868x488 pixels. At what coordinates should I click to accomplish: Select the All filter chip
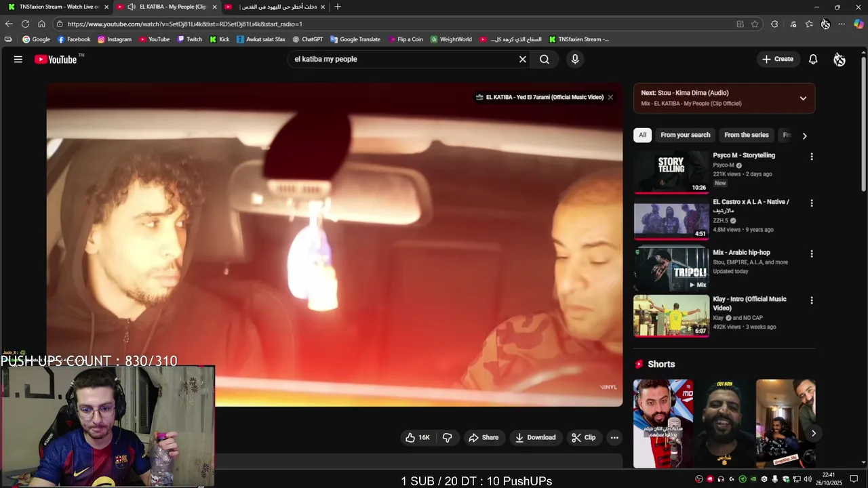pos(642,135)
